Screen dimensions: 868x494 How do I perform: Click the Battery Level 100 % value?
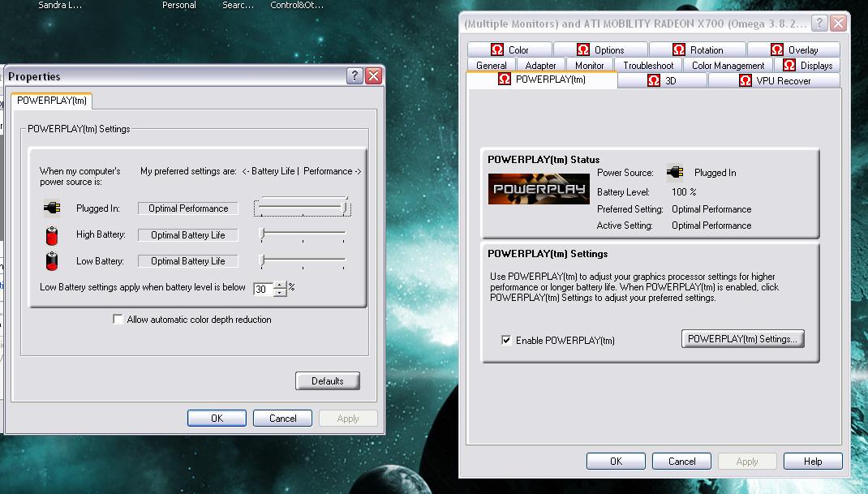tap(684, 191)
